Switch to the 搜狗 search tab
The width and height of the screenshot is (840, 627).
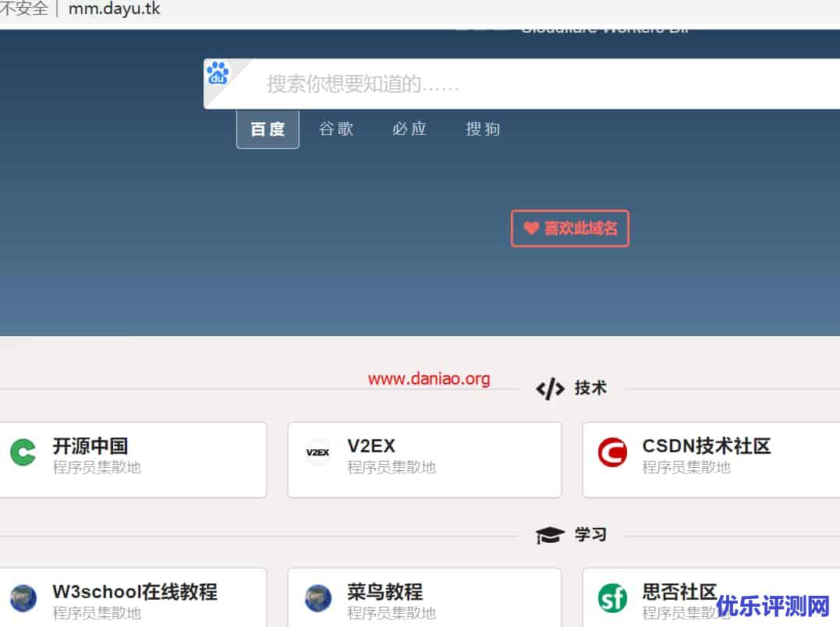click(483, 129)
